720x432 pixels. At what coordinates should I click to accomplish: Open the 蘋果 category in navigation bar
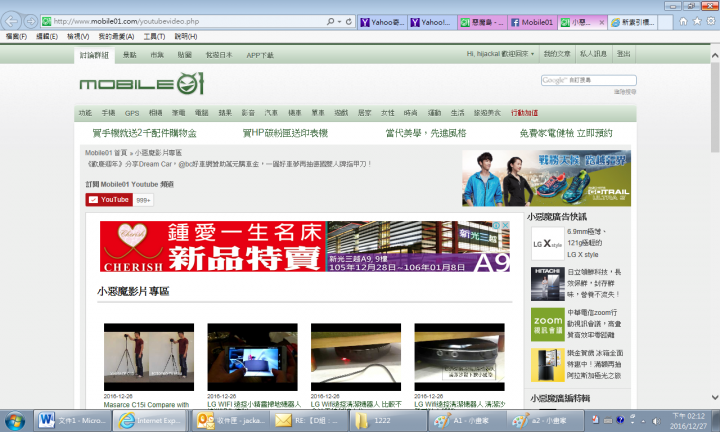point(225,113)
